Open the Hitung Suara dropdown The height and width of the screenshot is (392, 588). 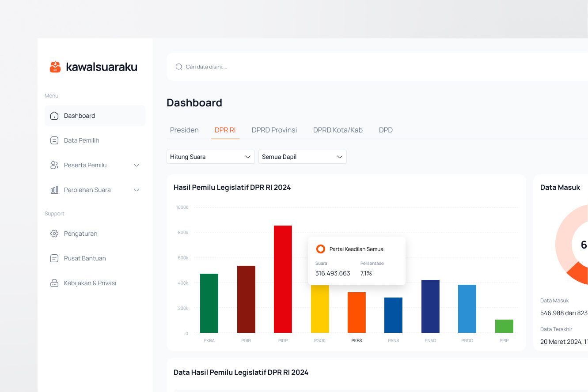tap(210, 156)
